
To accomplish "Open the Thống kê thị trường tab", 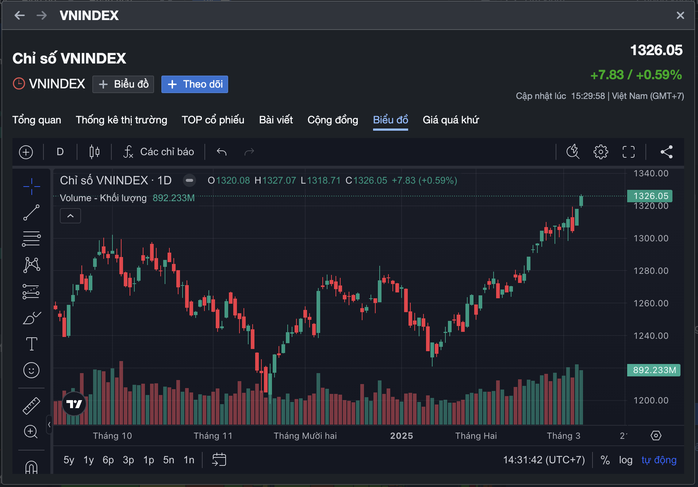I will click(122, 120).
